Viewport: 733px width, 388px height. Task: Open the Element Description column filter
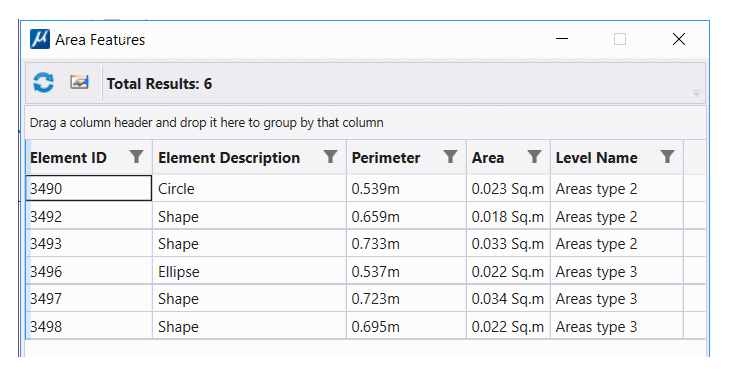(330, 157)
